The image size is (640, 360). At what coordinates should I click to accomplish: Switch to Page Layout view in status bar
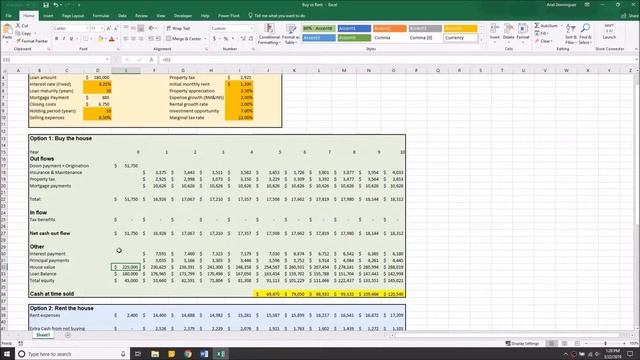pyautogui.click(x=564, y=343)
